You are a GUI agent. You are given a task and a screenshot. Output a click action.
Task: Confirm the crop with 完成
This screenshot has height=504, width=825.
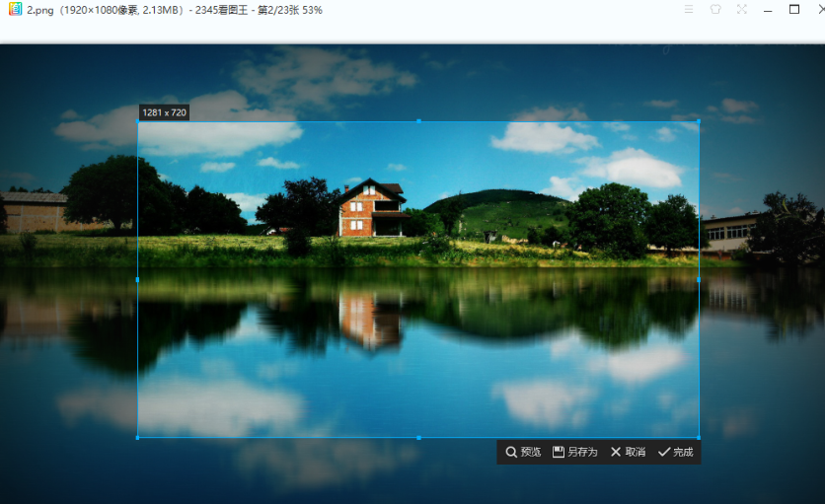pos(676,452)
